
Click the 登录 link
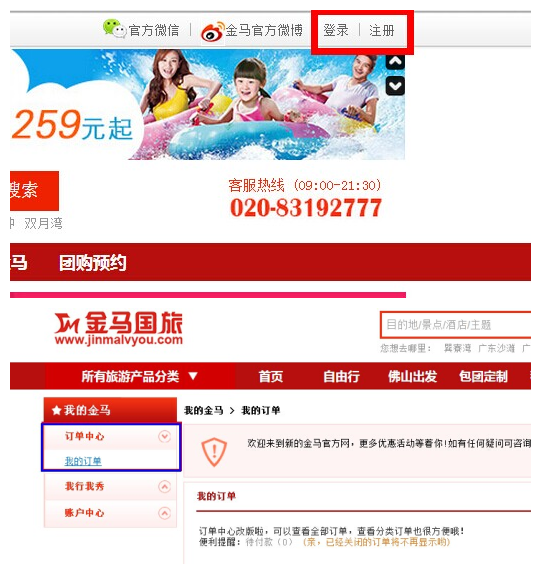point(336,30)
